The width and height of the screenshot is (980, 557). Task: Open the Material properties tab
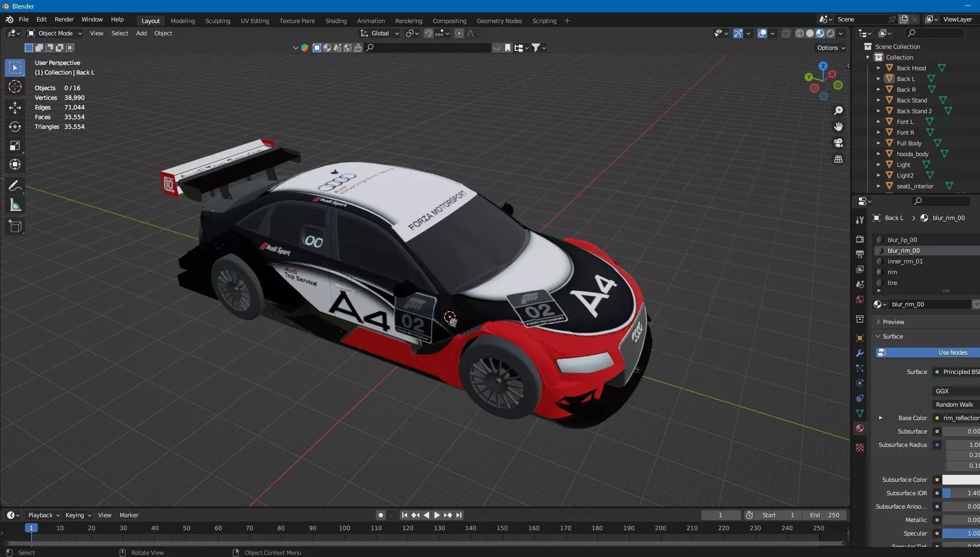pos(860,428)
